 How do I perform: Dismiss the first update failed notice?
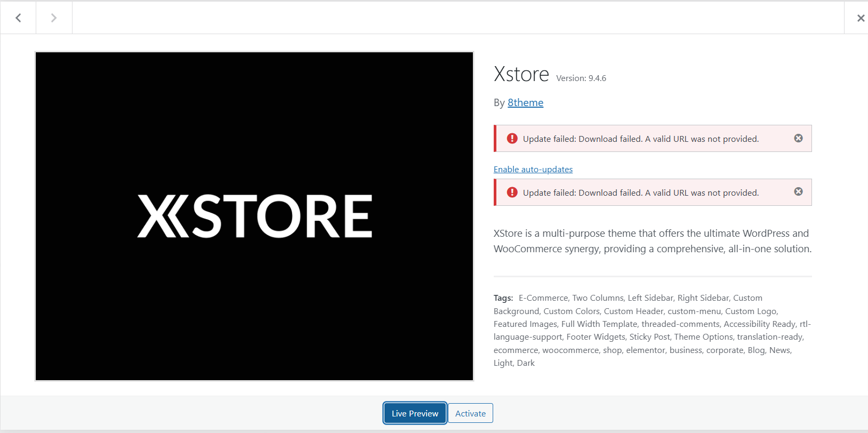pos(798,138)
